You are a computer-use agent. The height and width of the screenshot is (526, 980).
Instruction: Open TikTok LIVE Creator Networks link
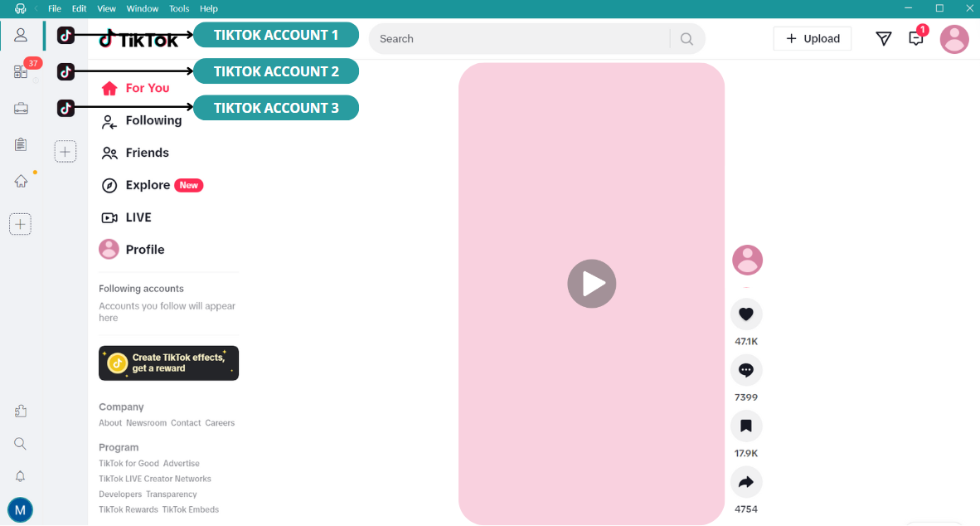[x=155, y=479]
